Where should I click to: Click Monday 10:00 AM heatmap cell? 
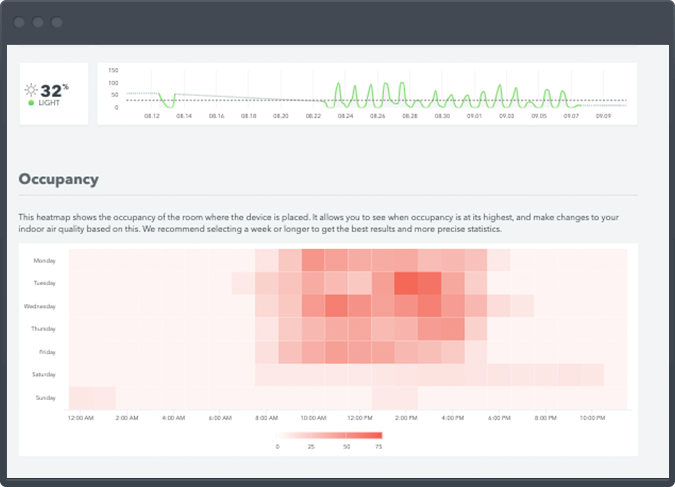[x=313, y=260]
